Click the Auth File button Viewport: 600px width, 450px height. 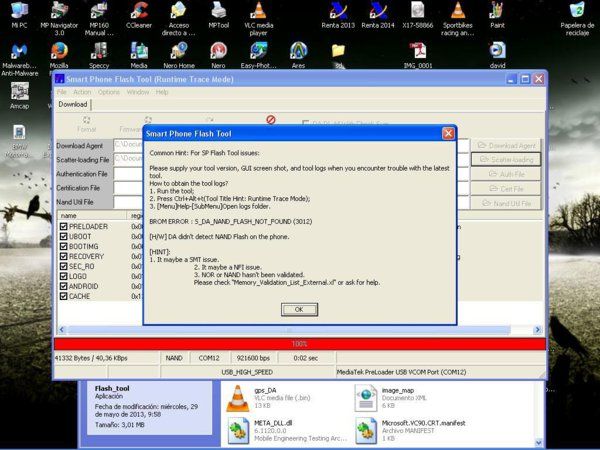506,174
